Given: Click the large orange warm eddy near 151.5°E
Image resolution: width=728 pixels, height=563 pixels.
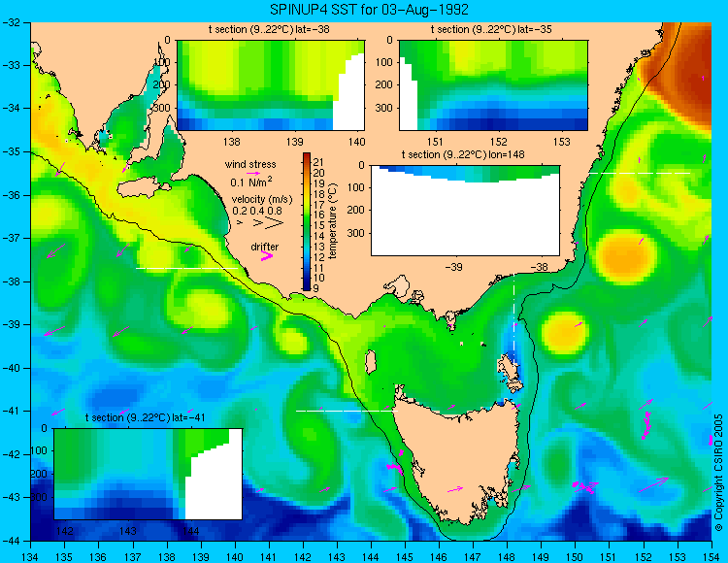Looking at the screenshot, I should (x=625, y=257).
